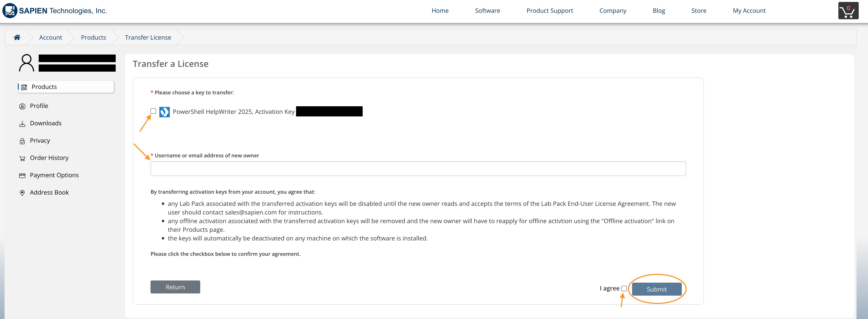The width and height of the screenshot is (868, 319).
Task: Click the SAPIEN Technologies logo
Action: 54,10
